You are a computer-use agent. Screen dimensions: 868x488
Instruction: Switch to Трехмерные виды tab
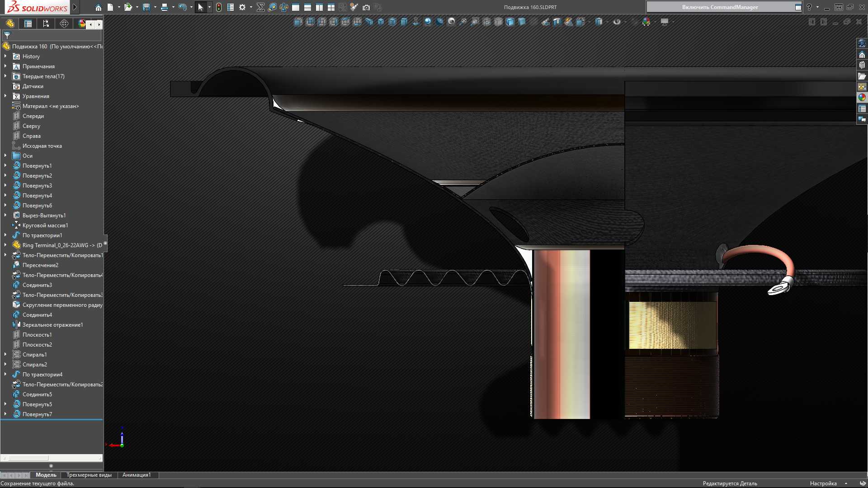coord(89,475)
